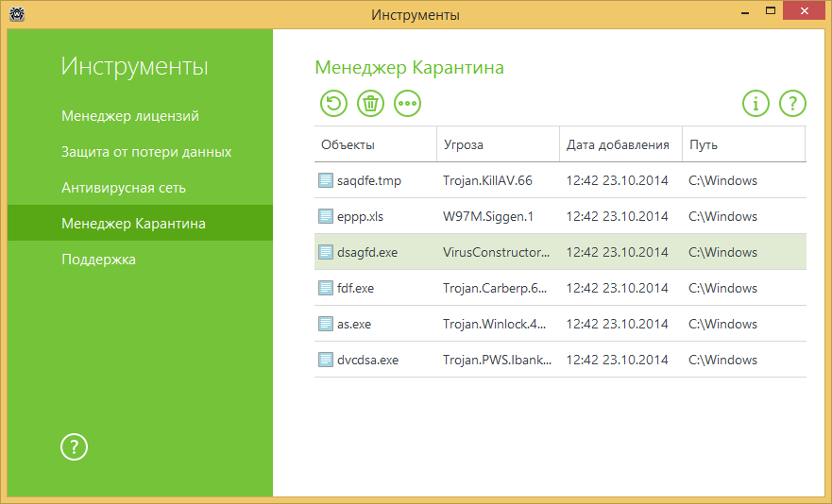Click the Restore quarantined file icon
This screenshot has width=832, height=504.
[333, 104]
